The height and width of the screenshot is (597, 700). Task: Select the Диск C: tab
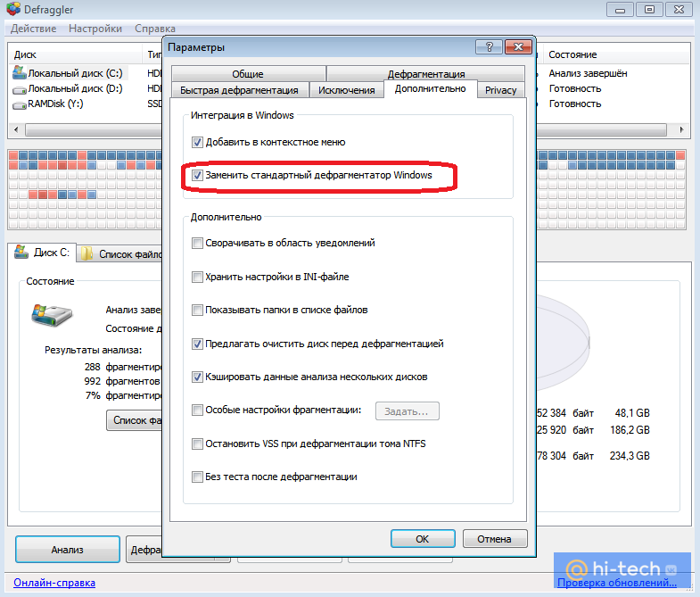point(43,253)
